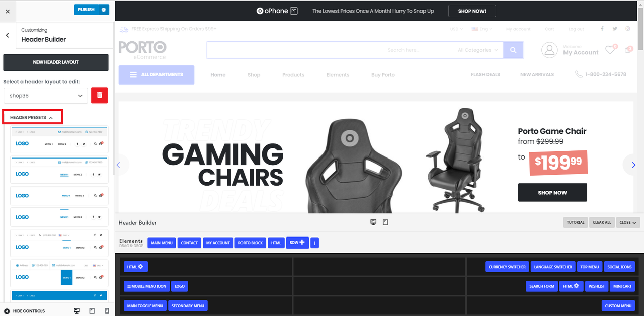Select the My Account element
Image resolution: width=644 pixels, height=316 pixels.
[x=218, y=243]
